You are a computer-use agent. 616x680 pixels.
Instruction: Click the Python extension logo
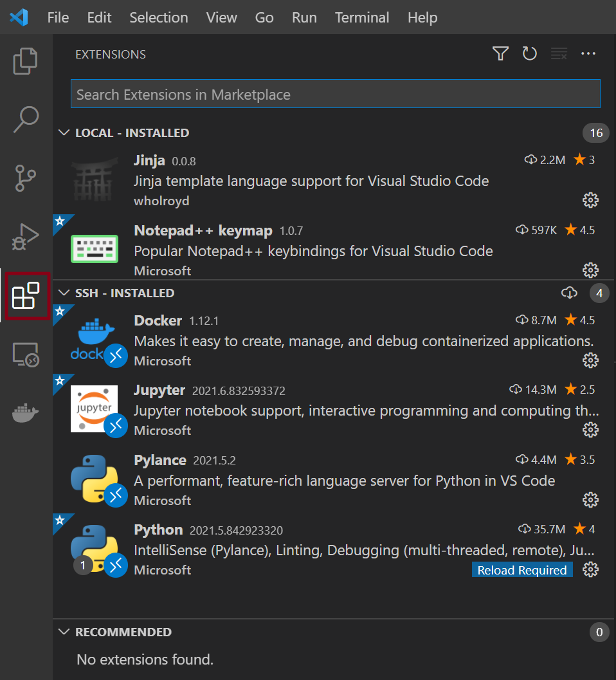pos(95,549)
